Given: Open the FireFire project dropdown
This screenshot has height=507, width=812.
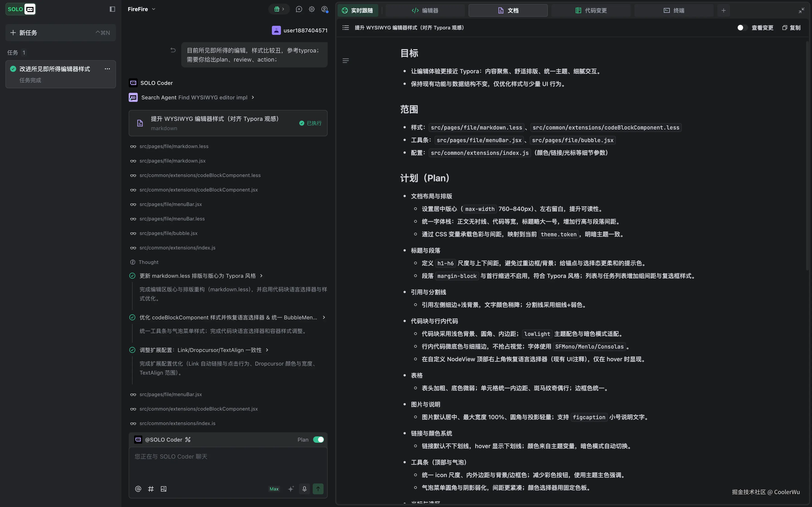Looking at the screenshot, I should click(x=141, y=9).
